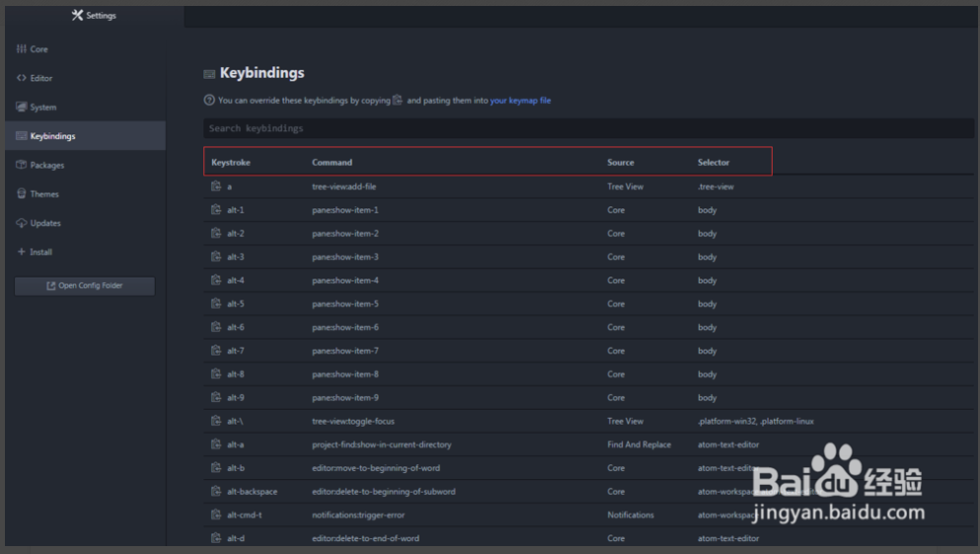Select the pane:show-item-9 command text

(x=345, y=398)
